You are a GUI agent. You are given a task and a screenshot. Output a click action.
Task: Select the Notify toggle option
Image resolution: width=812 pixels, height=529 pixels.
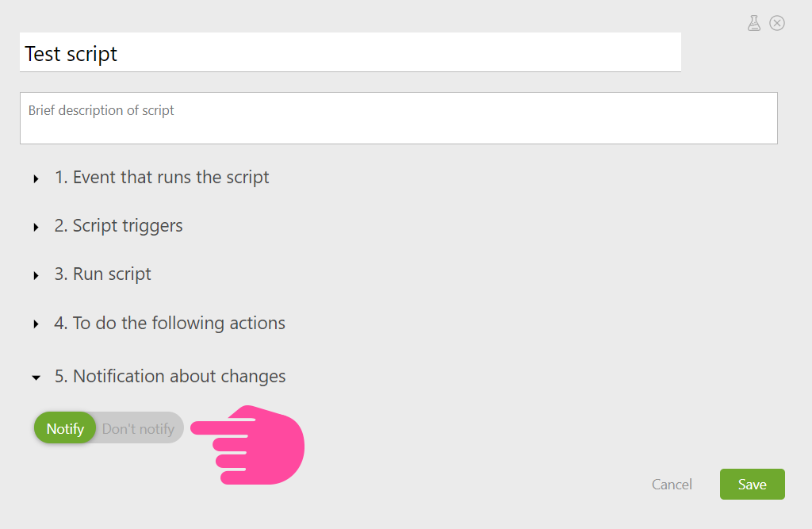(x=65, y=428)
